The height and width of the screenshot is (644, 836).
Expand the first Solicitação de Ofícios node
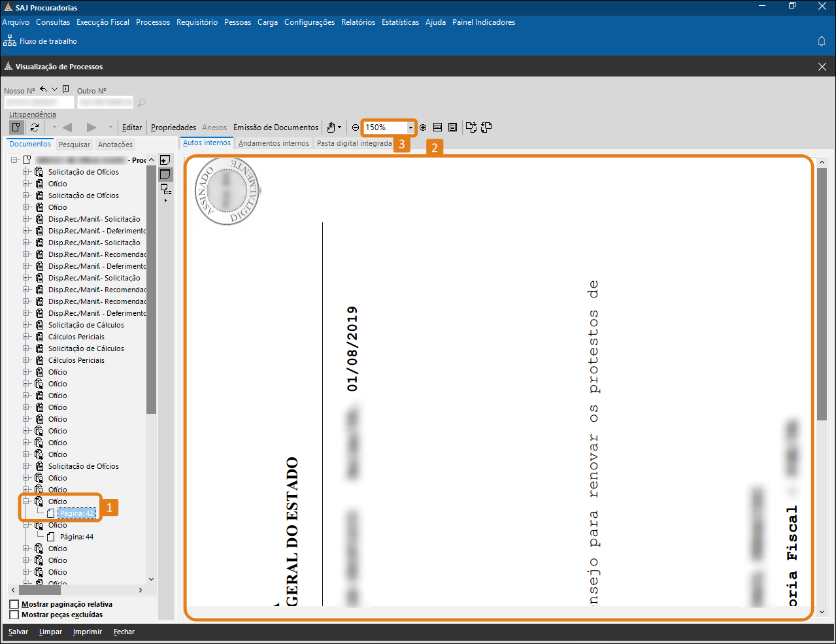27,172
